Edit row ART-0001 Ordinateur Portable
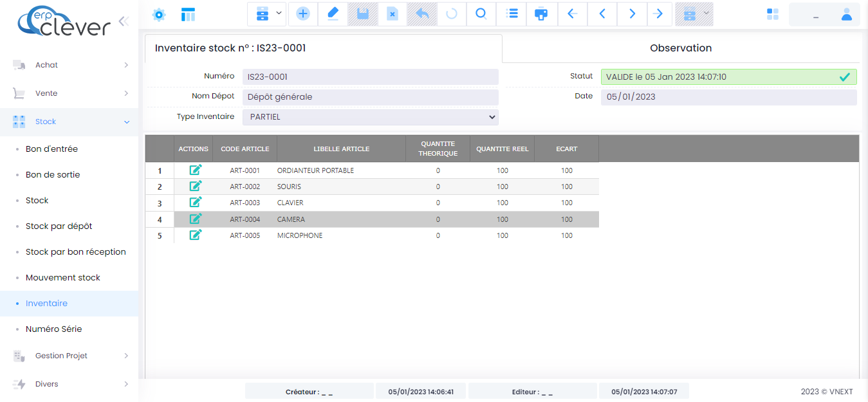 point(196,170)
